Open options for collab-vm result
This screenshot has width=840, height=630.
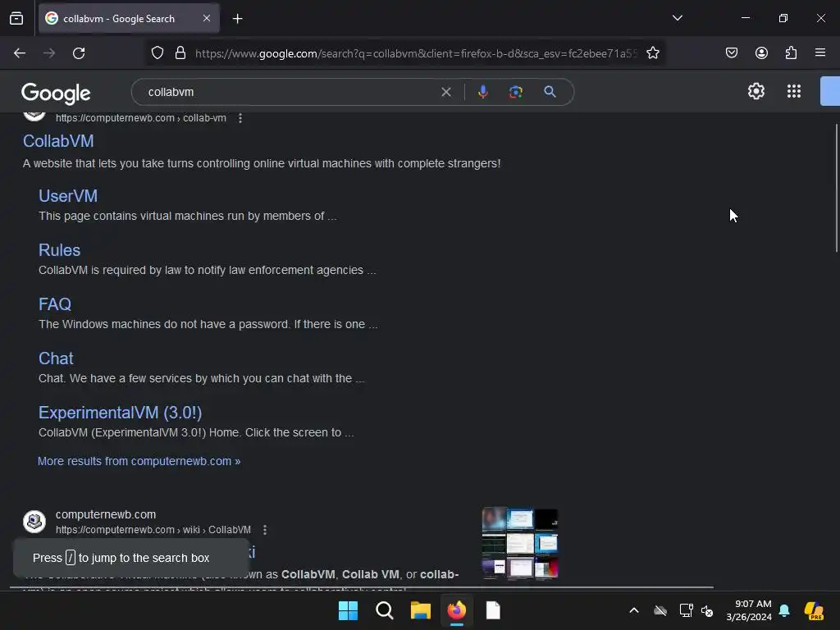coord(240,118)
